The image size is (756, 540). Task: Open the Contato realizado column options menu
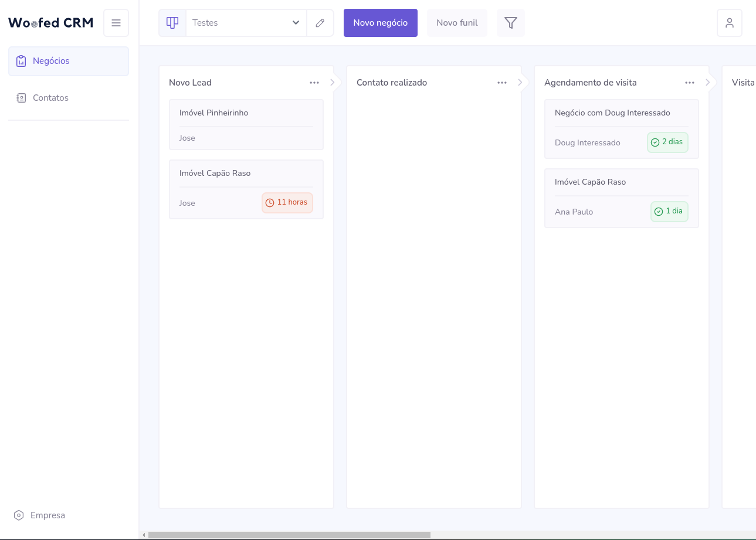click(x=502, y=83)
